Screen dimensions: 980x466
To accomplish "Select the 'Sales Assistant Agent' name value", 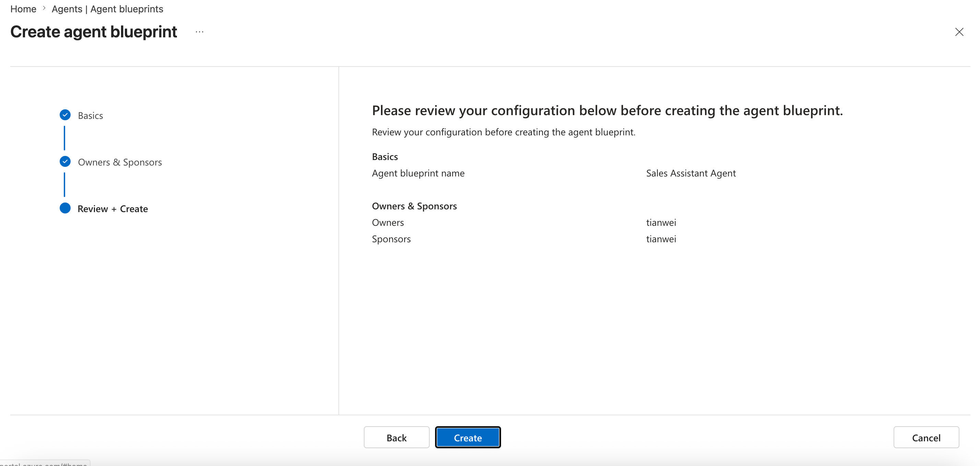I will (x=691, y=173).
